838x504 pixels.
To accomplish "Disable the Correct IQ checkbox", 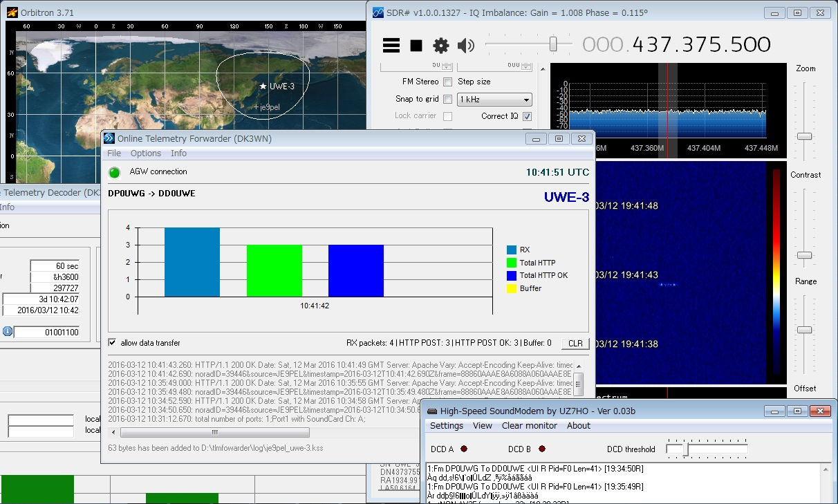I will (x=528, y=116).
